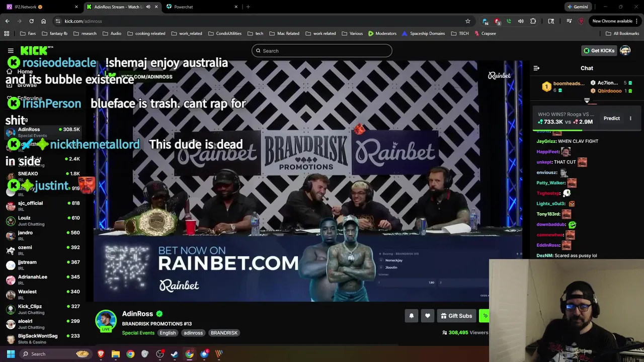
Task: Open the BigSackWontSag channel in sidebar
Action: tap(43, 339)
